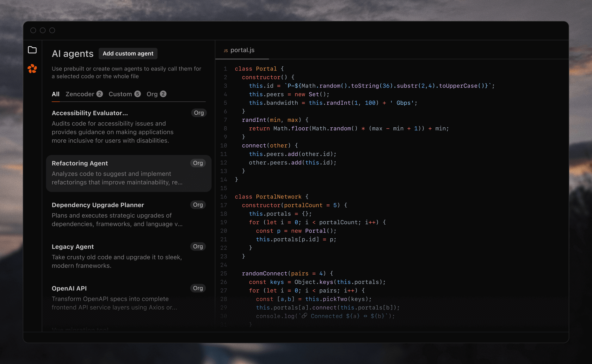Select the OpenAI API agent title
The height and width of the screenshot is (364, 592).
tap(69, 288)
